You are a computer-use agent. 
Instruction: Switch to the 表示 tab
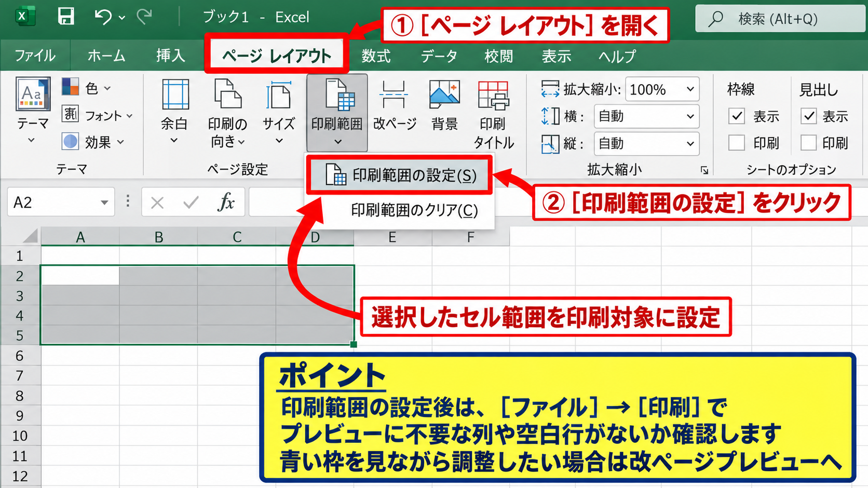[557, 56]
